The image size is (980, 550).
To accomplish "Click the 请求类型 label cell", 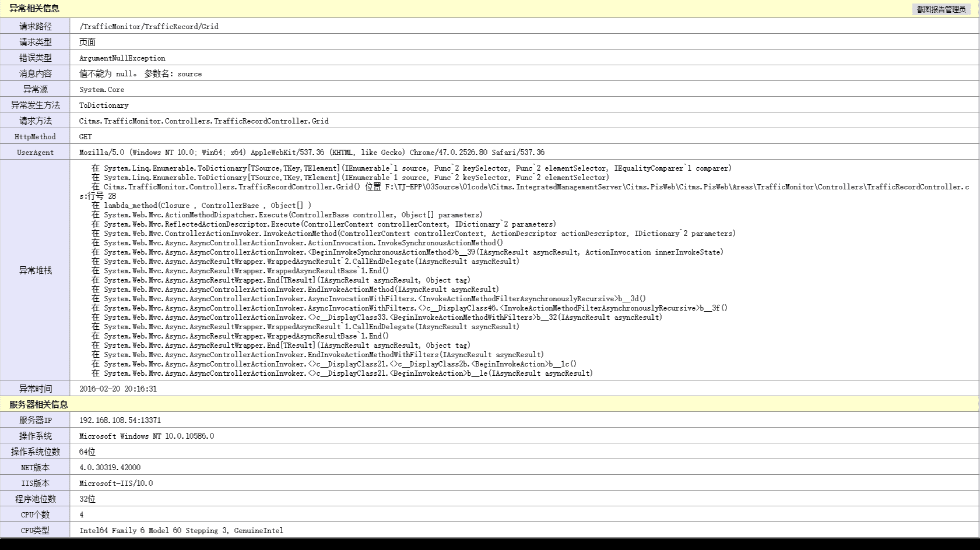I will tap(35, 42).
